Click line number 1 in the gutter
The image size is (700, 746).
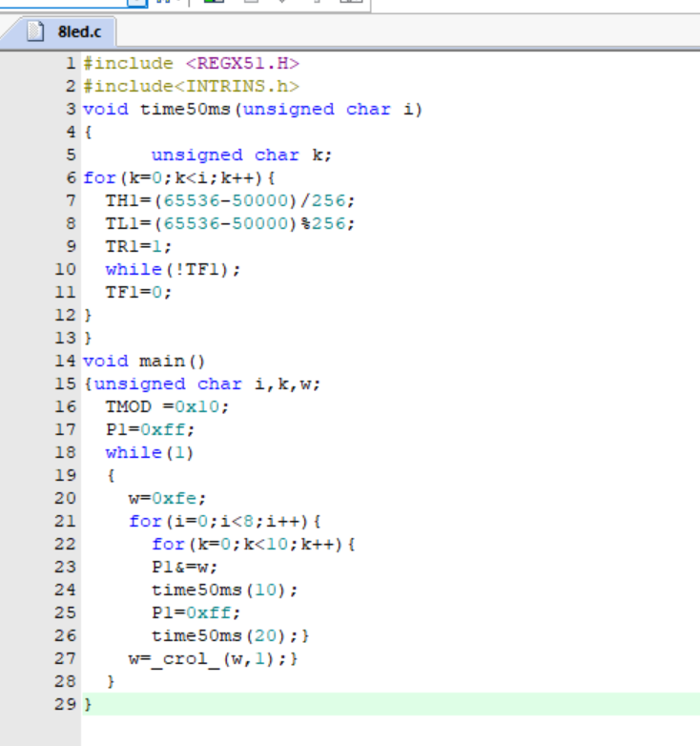[71, 63]
